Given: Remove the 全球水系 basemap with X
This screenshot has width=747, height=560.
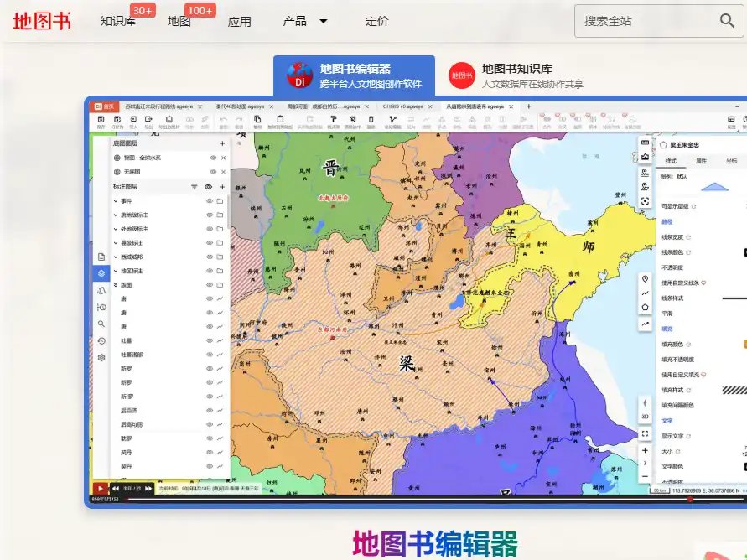Looking at the screenshot, I should click(x=224, y=158).
